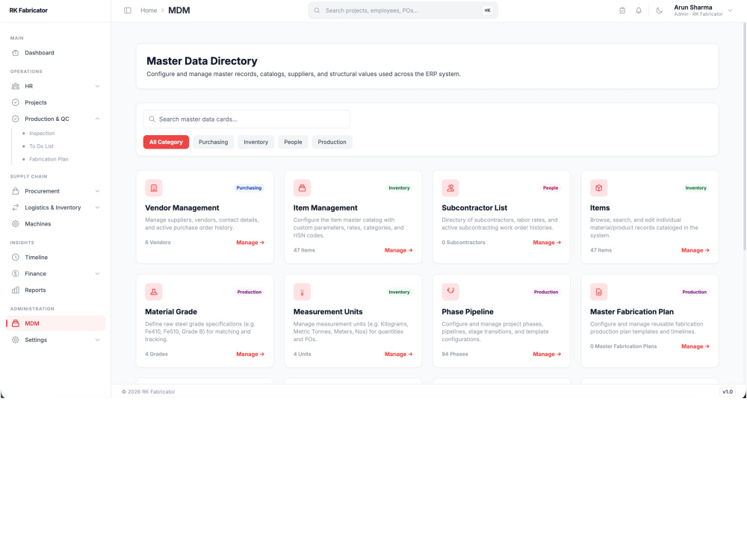747x560 pixels.
Task: Click Manage link on Items card
Action: (x=695, y=250)
